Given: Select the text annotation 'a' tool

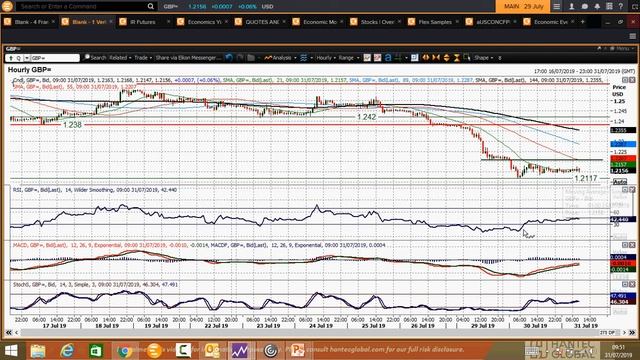Looking at the screenshot, I should 388,58.
